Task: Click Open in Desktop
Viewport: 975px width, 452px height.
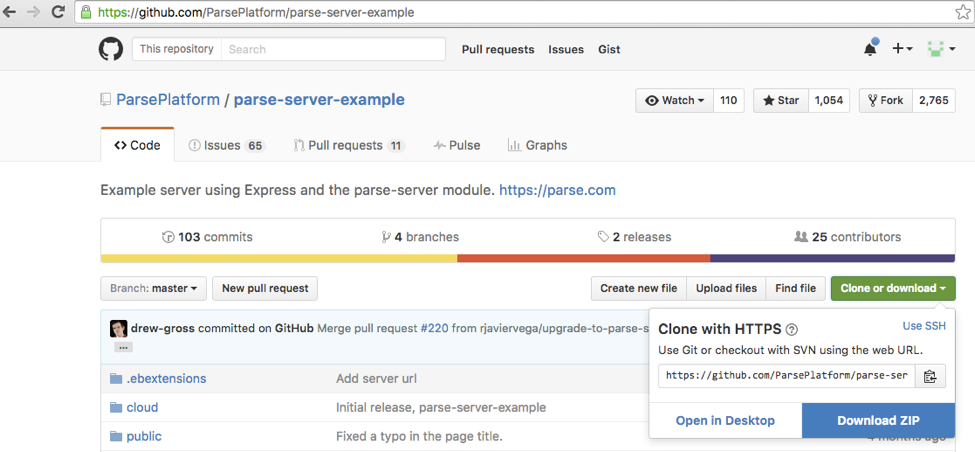Action: (725, 421)
